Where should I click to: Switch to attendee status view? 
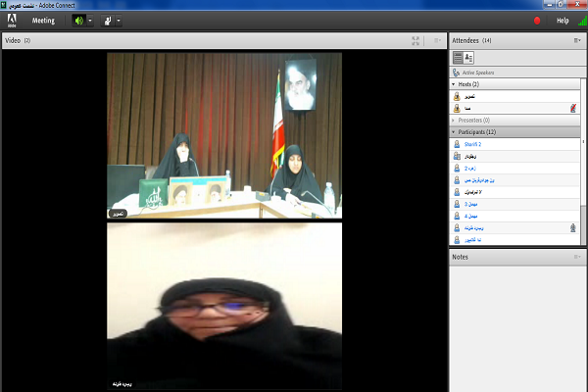coord(468,58)
